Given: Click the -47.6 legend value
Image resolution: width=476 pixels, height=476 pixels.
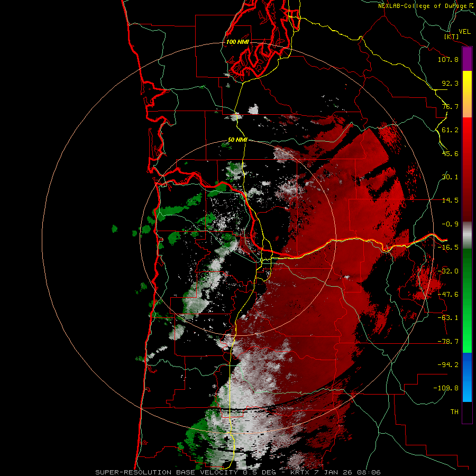Looking at the screenshot, I should tap(448, 294).
